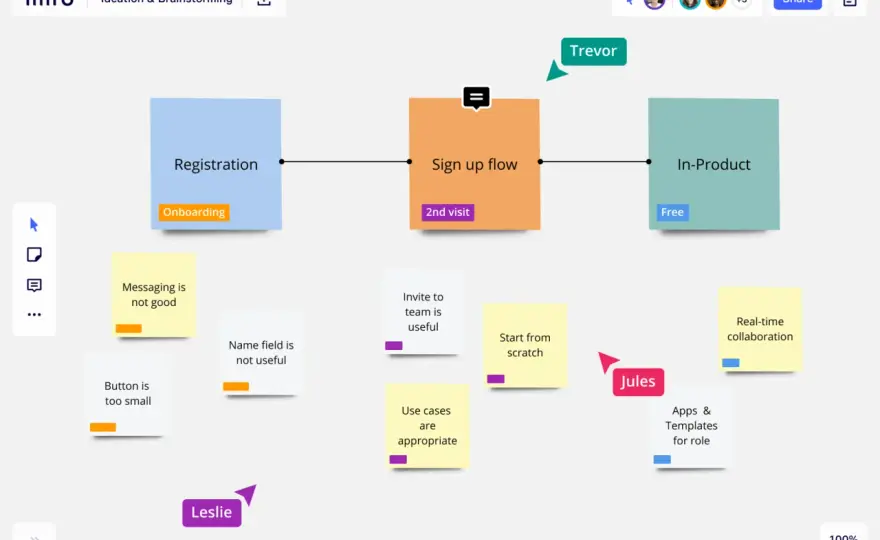The image size is (880, 540).
Task: Select the green In-Product sticky note
Action: [x=714, y=164]
